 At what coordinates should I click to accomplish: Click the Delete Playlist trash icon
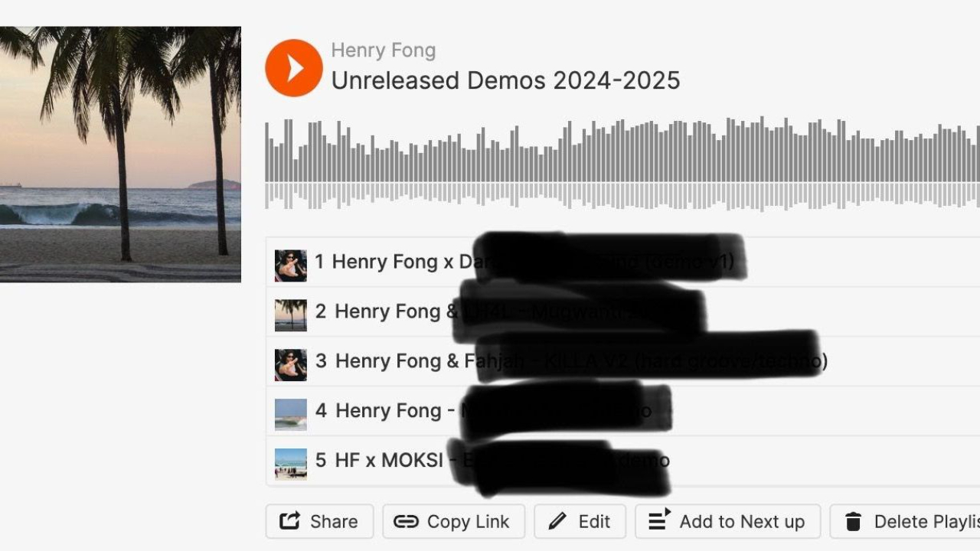[x=853, y=522]
